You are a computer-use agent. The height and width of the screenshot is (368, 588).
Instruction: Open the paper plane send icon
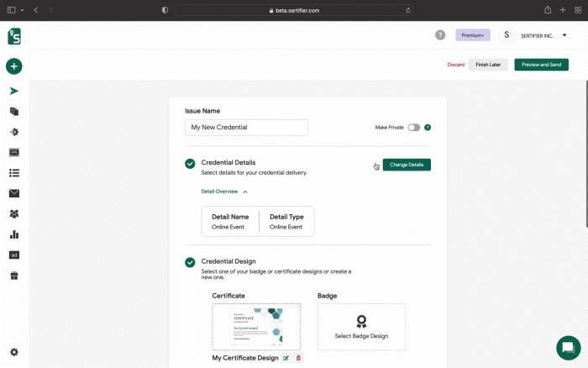click(14, 91)
